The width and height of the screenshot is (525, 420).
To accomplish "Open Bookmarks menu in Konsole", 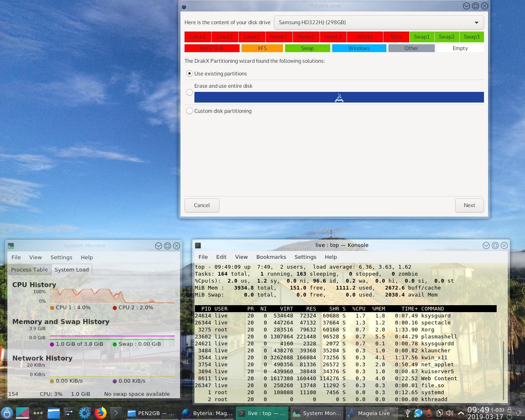I will (x=271, y=257).
